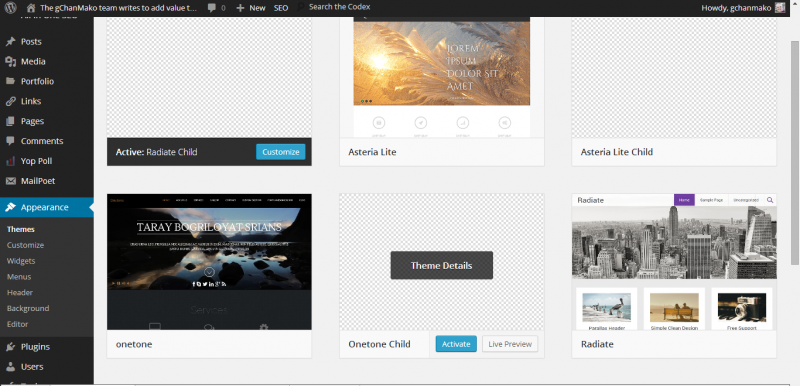Go to Widgets under Appearance
Screen dimensions: 800x386
[21, 261]
